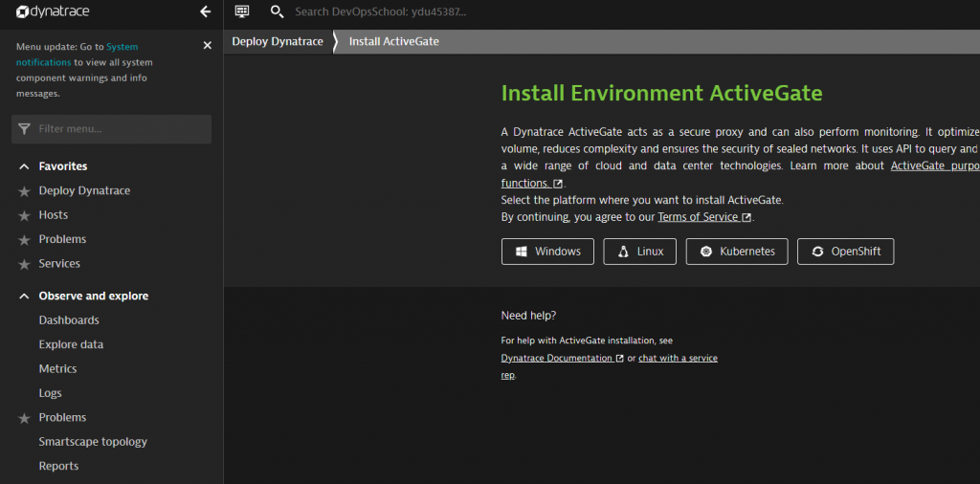Toggle favorite star next to Deploy Dynatrace
The width and height of the screenshot is (980, 484).
pyautogui.click(x=24, y=191)
